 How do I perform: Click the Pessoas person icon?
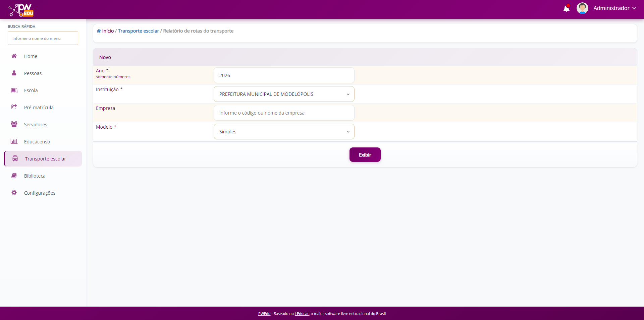(x=14, y=73)
